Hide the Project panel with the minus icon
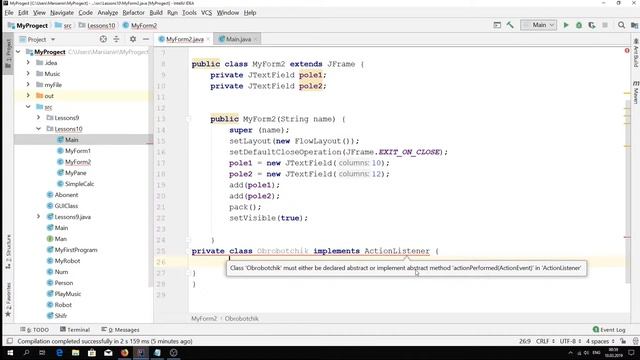The width and height of the screenshot is (640, 360). (146, 39)
